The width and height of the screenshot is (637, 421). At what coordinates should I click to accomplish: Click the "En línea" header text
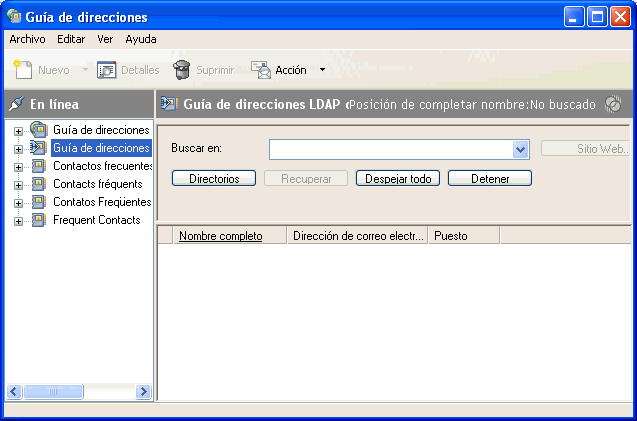(x=54, y=104)
